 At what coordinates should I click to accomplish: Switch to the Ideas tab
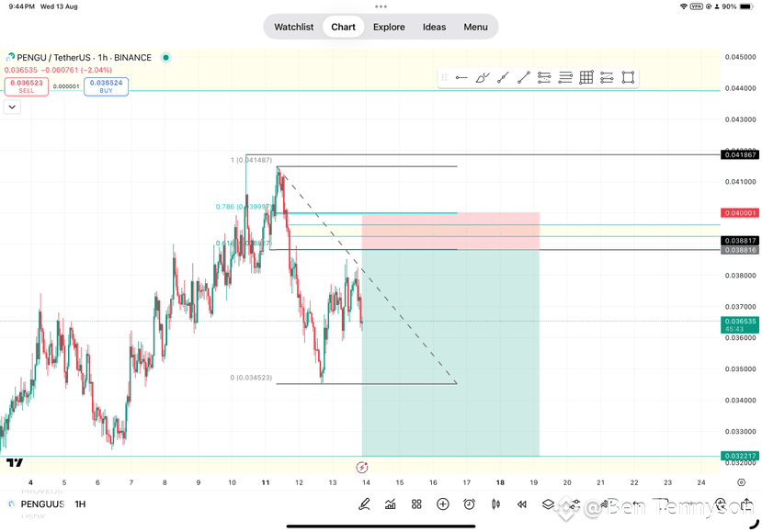(x=434, y=28)
